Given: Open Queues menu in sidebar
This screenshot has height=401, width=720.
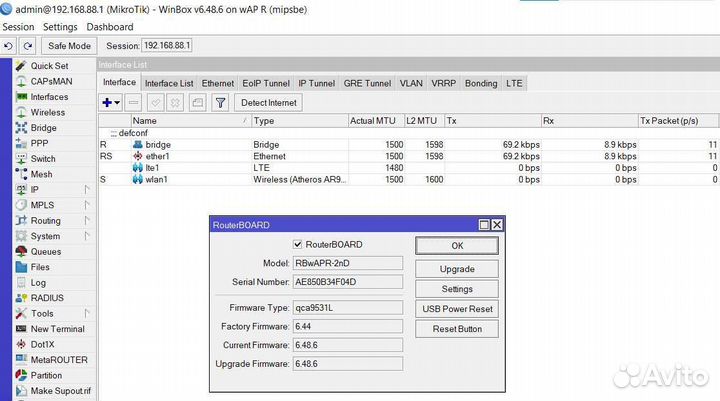Looking at the screenshot, I should tap(45, 251).
